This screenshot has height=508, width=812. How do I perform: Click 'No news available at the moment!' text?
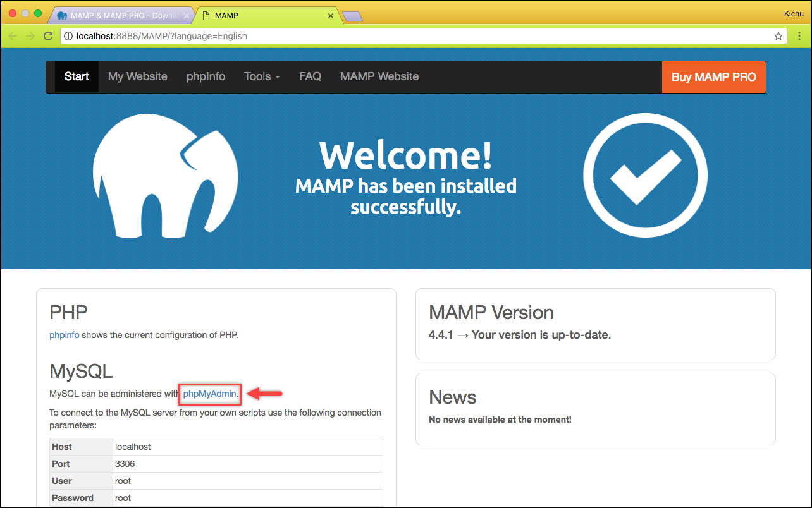pyautogui.click(x=500, y=420)
